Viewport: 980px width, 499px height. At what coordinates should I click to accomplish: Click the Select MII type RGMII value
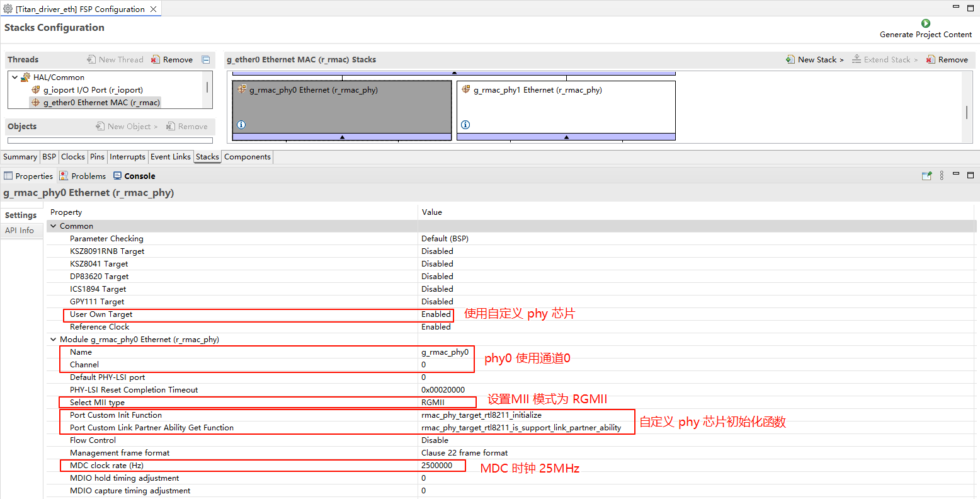point(433,403)
